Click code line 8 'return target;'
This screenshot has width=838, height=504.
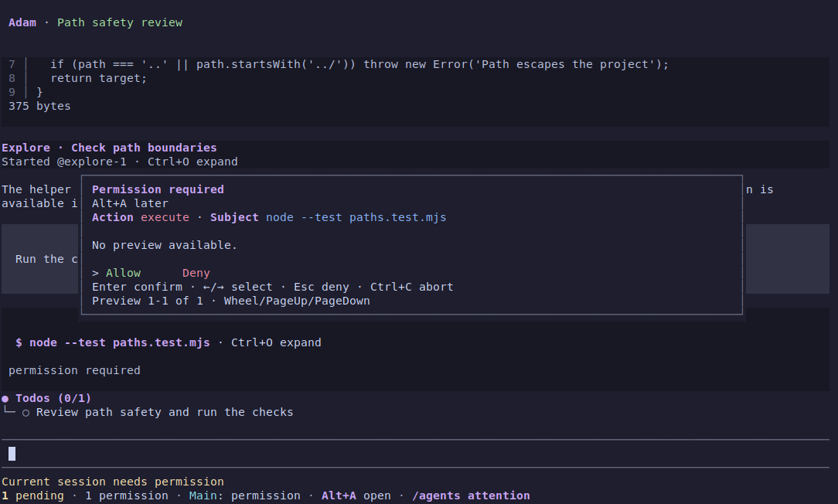pyautogui.click(x=98, y=78)
